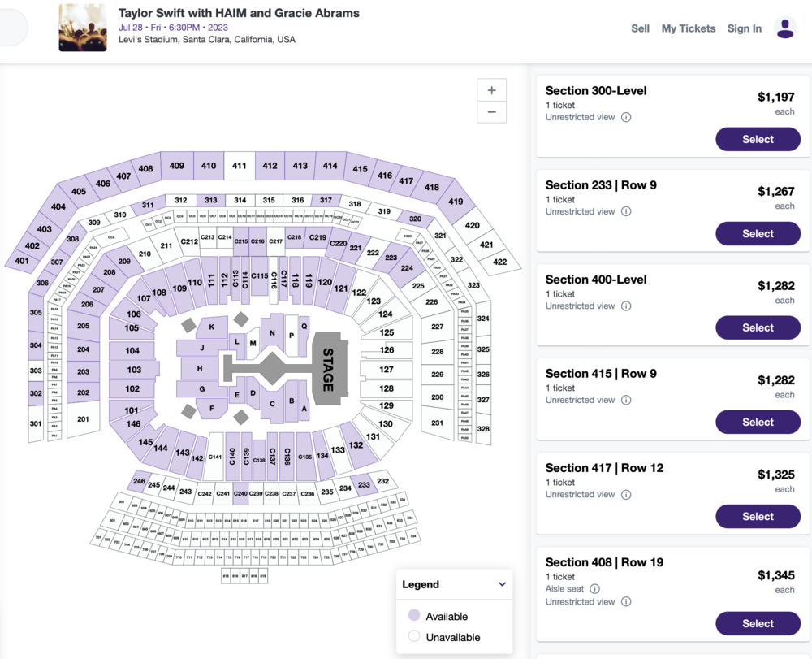The width and height of the screenshot is (812, 659).
Task: View unrestricted view info for Section 300-Level
Action: [625, 117]
